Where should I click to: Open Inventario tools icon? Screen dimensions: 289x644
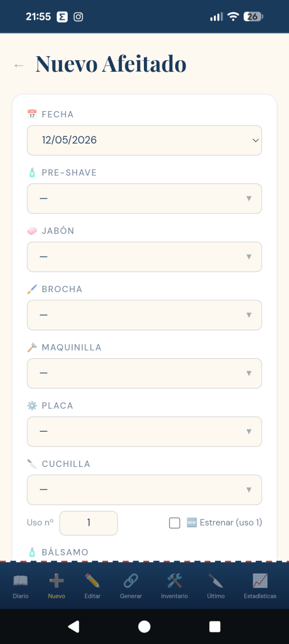[x=175, y=581]
